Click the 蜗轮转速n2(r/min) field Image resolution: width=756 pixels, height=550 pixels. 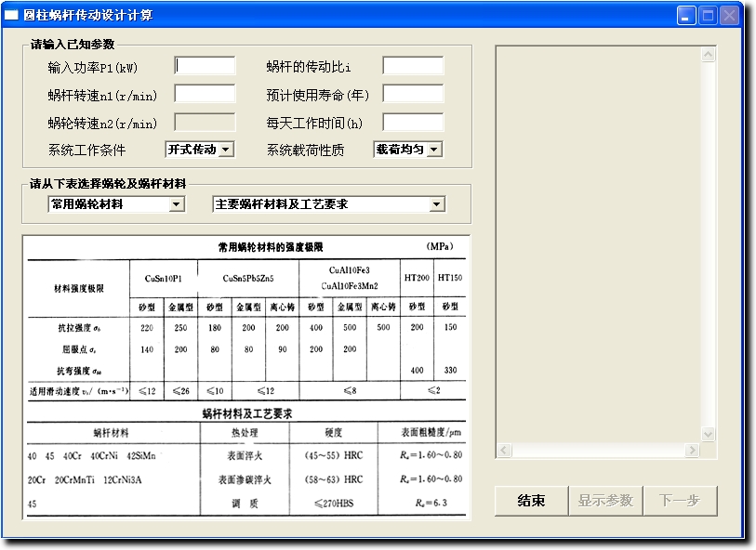pyautogui.click(x=205, y=123)
